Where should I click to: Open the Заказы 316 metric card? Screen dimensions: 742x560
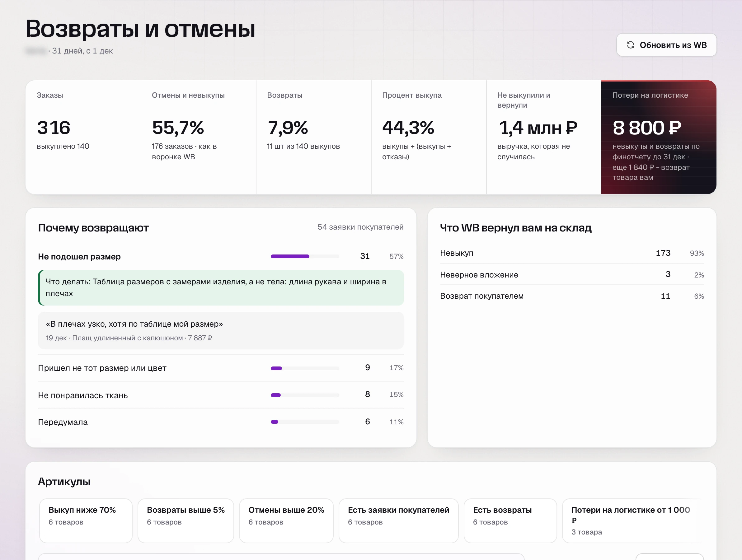[83, 137]
